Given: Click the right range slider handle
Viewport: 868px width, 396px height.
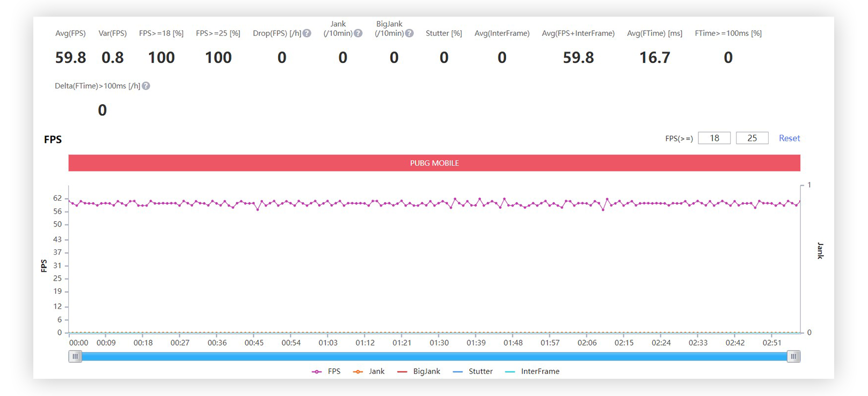Looking at the screenshot, I should 793,356.
